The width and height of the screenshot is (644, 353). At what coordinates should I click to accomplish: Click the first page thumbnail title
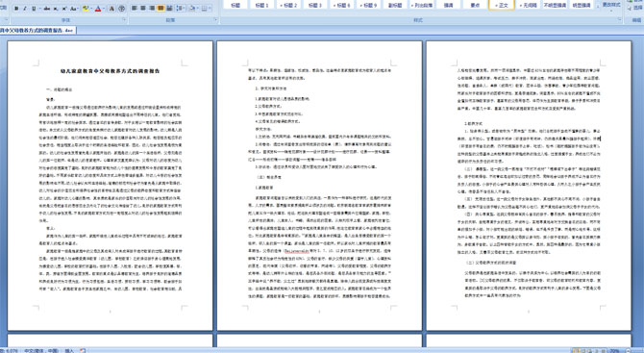click(111, 71)
